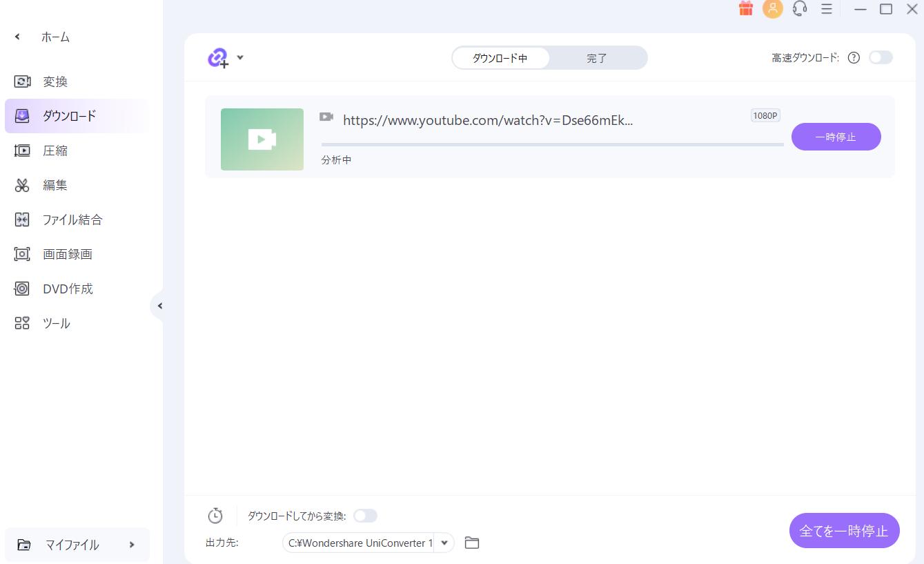Open the ファイル結合 merge icon
Image resolution: width=924 pixels, height=564 pixels.
tap(22, 220)
